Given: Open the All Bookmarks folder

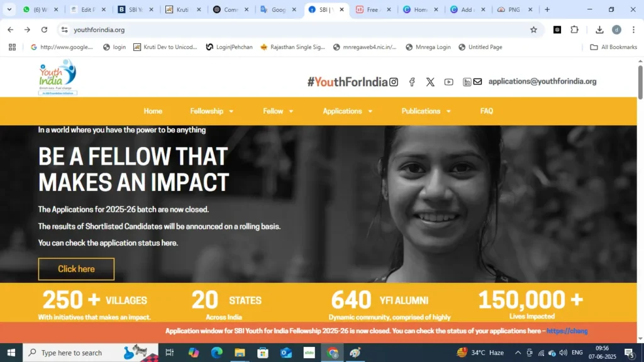Looking at the screenshot, I should (614, 47).
